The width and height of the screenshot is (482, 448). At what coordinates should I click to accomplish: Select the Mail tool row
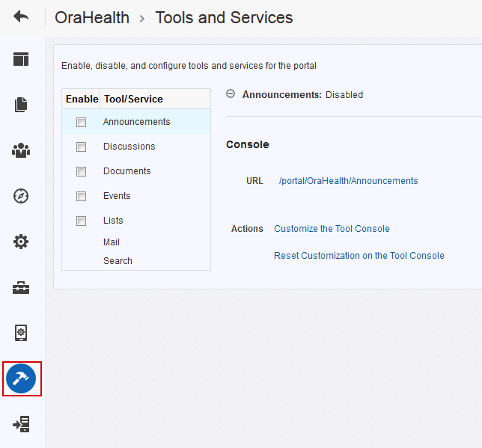point(136,242)
